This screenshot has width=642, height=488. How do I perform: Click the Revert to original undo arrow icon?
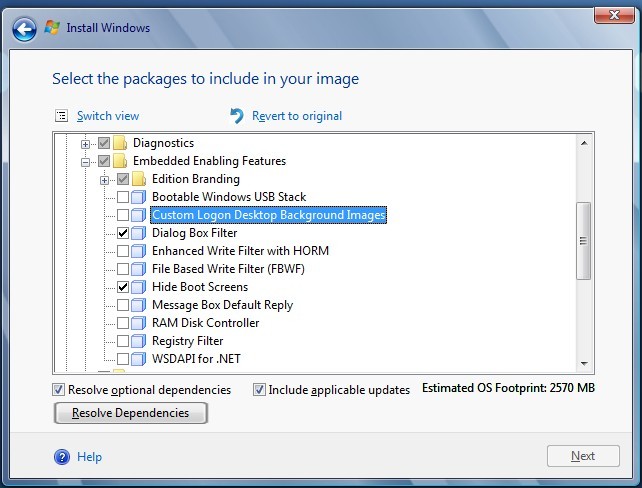tap(237, 116)
